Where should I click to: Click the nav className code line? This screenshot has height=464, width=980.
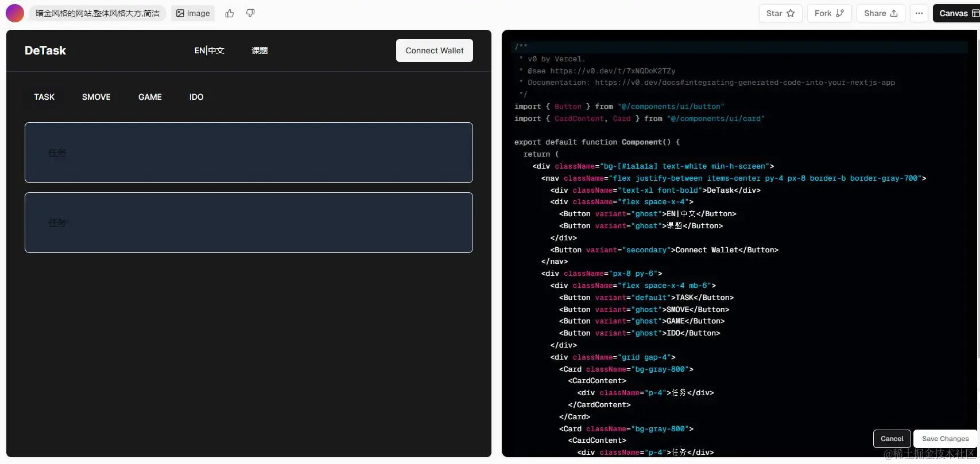734,178
